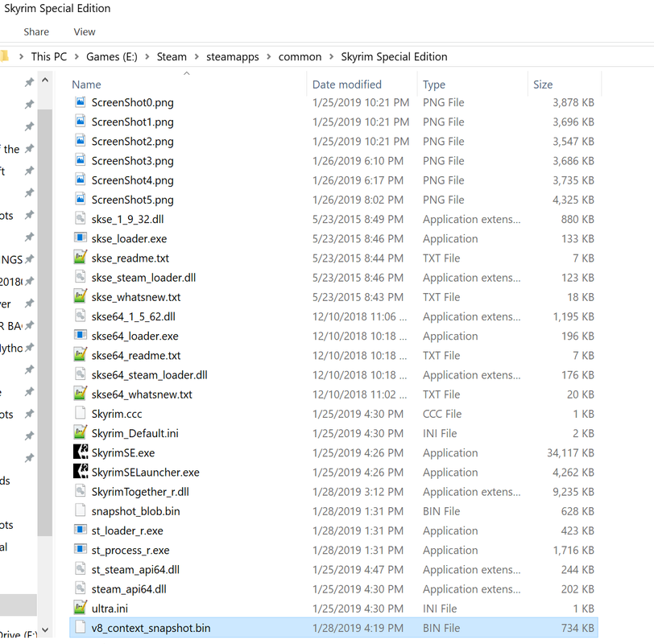654x644 pixels.
Task: Click the ScreenShot0.png image file icon
Action: (80, 101)
